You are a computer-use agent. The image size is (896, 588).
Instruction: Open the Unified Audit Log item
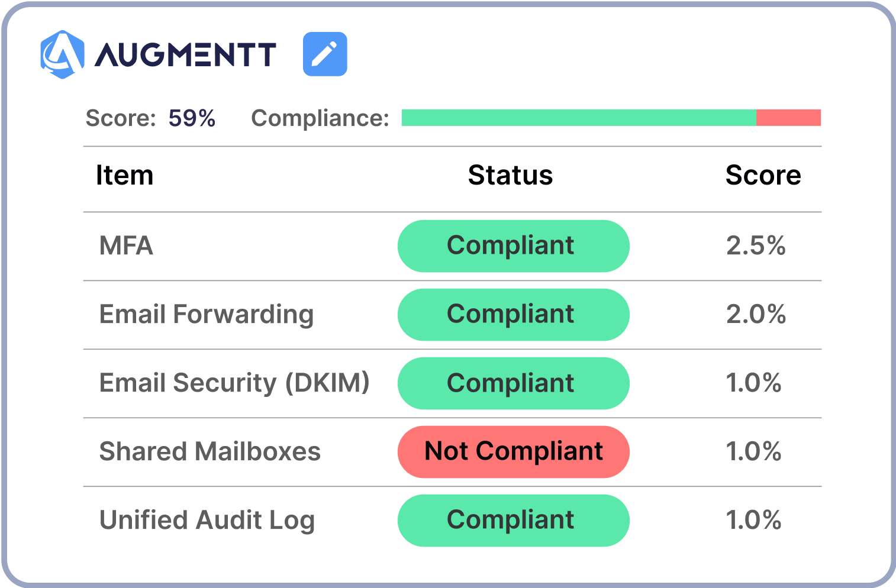pyautogui.click(x=207, y=521)
